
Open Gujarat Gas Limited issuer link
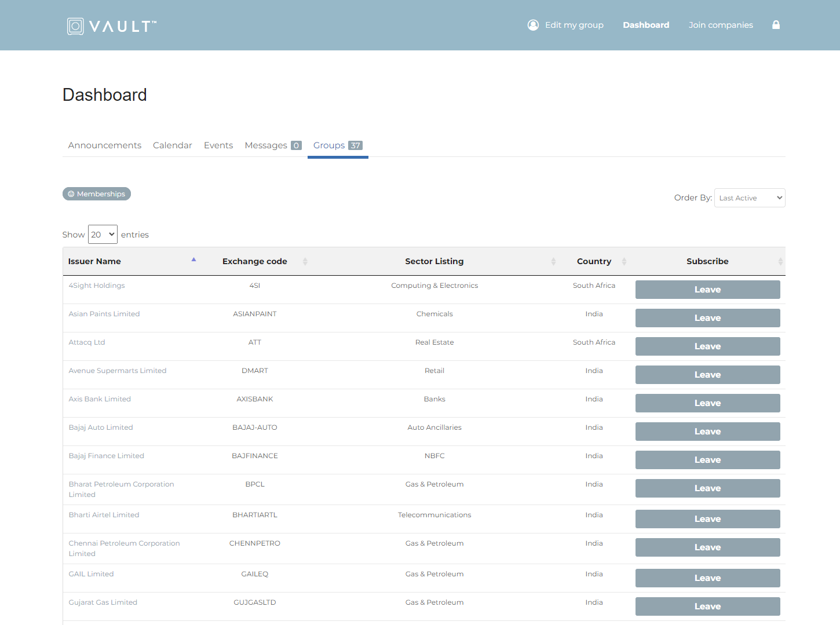[103, 602]
